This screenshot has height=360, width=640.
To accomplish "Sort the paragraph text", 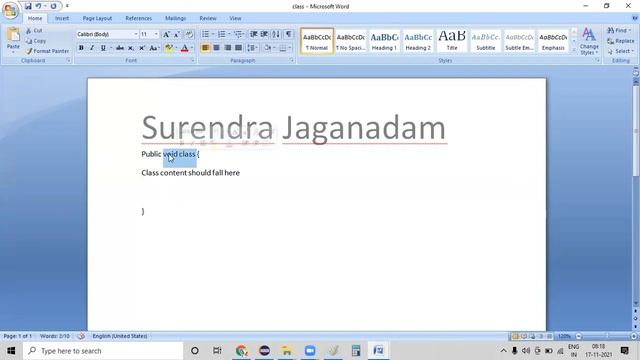I will (x=276, y=34).
